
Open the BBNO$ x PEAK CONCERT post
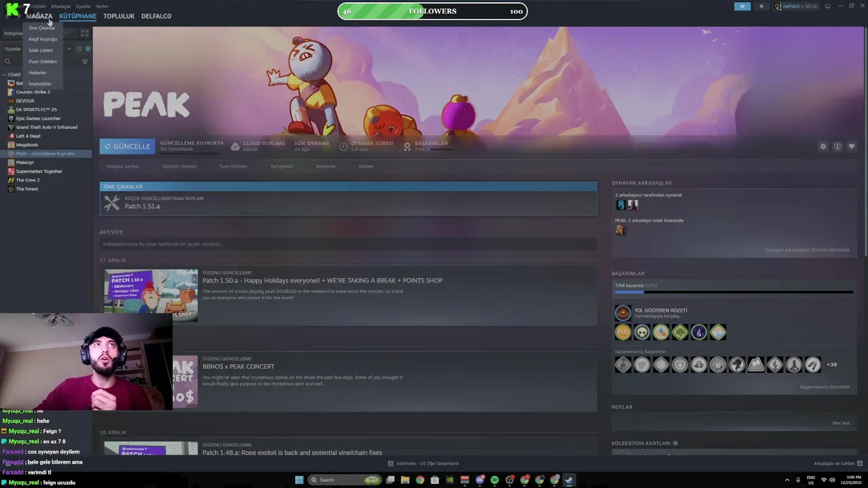coord(238,367)
